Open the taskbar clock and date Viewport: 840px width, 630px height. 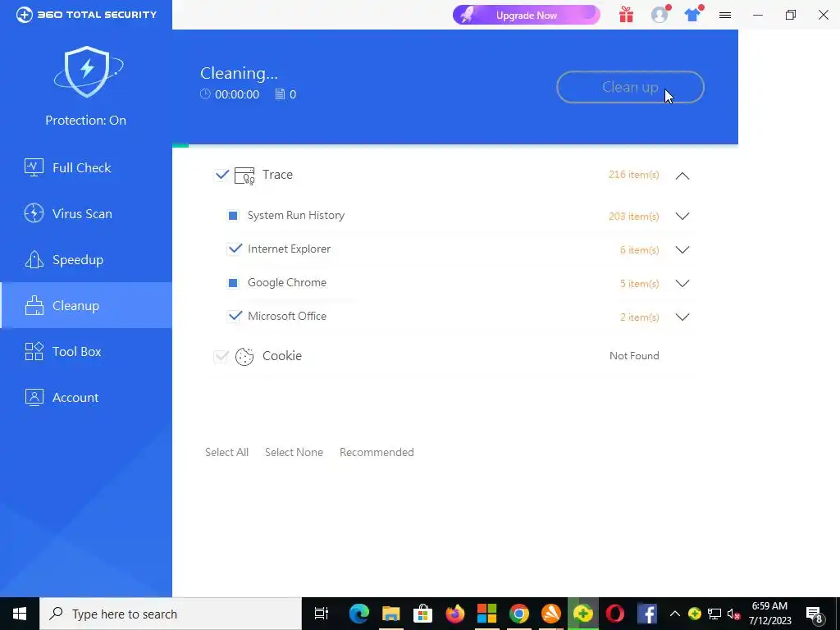[769, 614]
